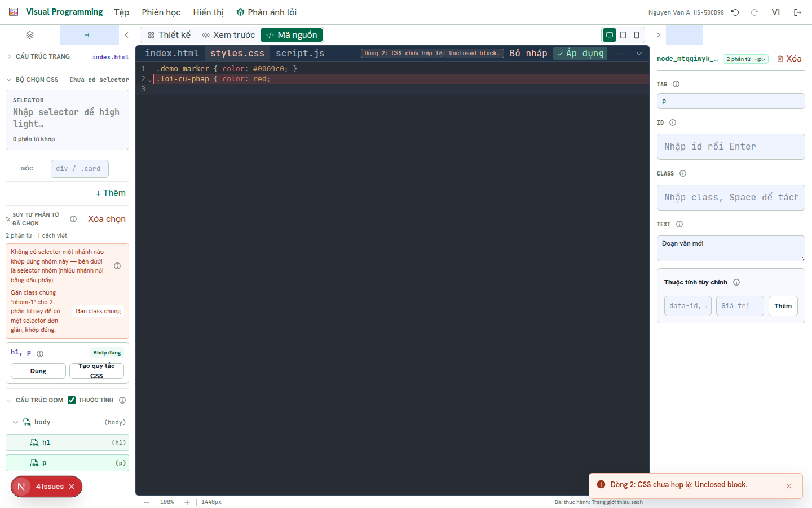Collapse the CẤU TRÚC DOM section
This screenshot has width=812, height=508.
click(9, 400)
